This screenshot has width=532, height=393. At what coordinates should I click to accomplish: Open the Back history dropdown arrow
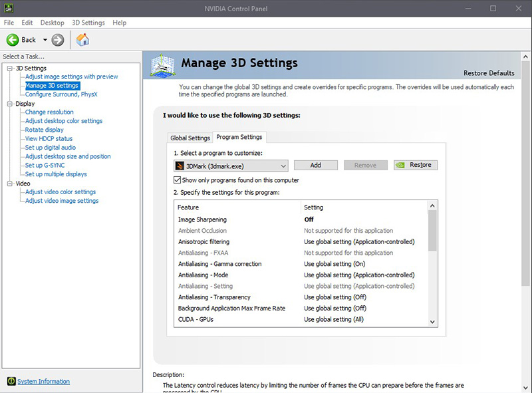point(45,40)
